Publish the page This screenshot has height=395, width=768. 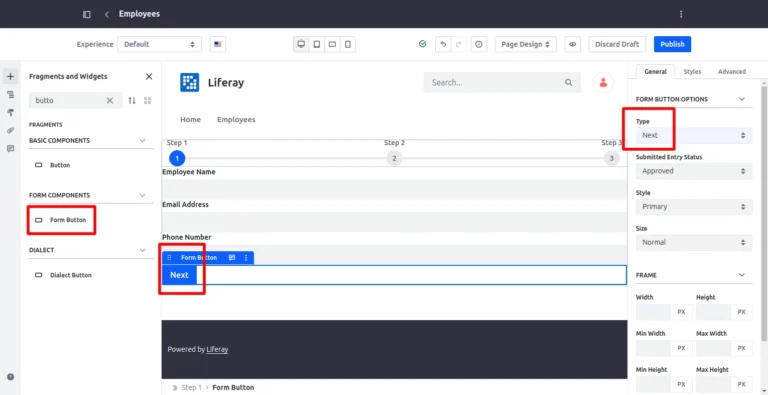(x=672, y=44)
